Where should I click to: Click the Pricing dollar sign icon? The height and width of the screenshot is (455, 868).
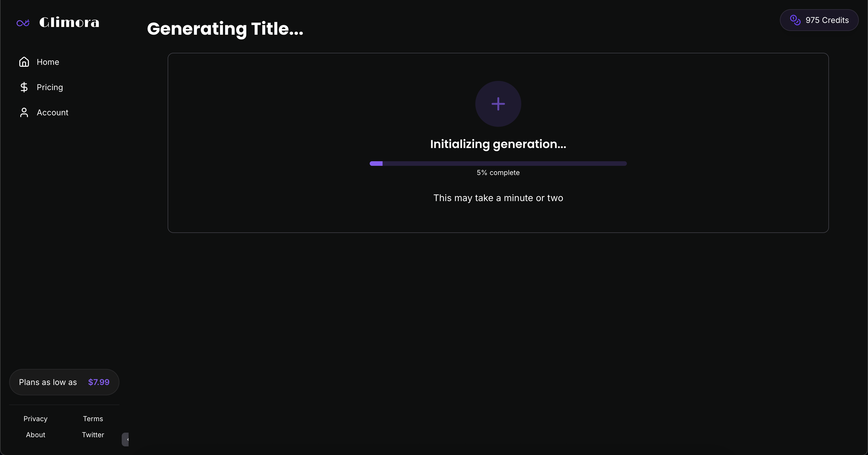24,87
